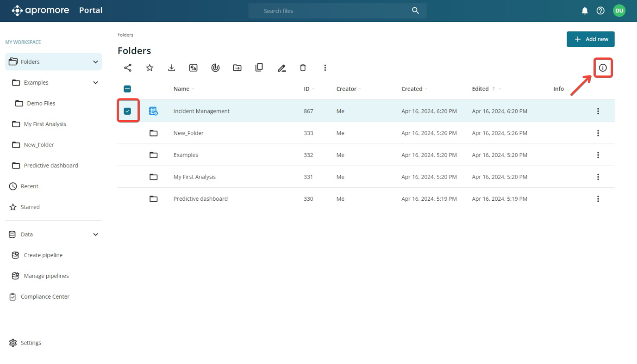
Task: Collapse the Data section chevron
Action: point(95,234)
